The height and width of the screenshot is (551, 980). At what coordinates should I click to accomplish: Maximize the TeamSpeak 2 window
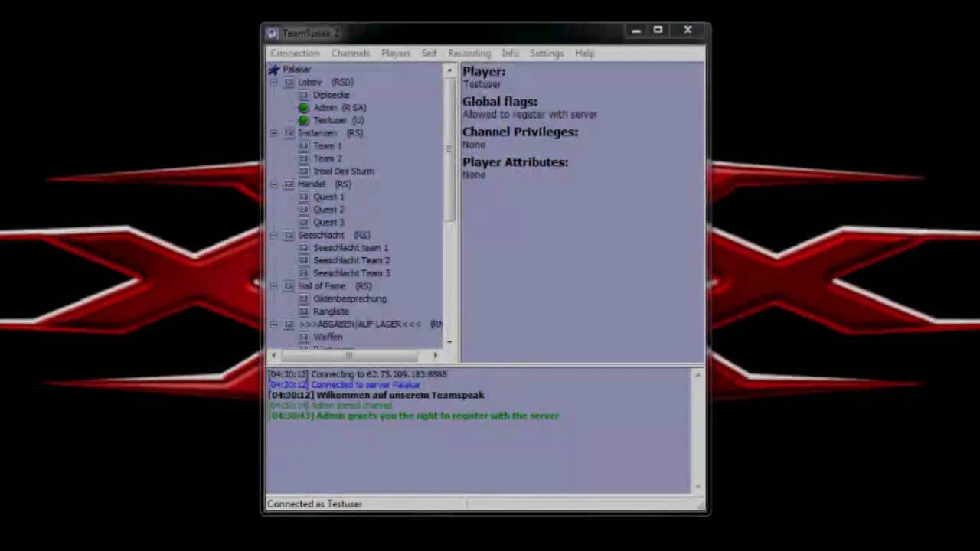658,31
